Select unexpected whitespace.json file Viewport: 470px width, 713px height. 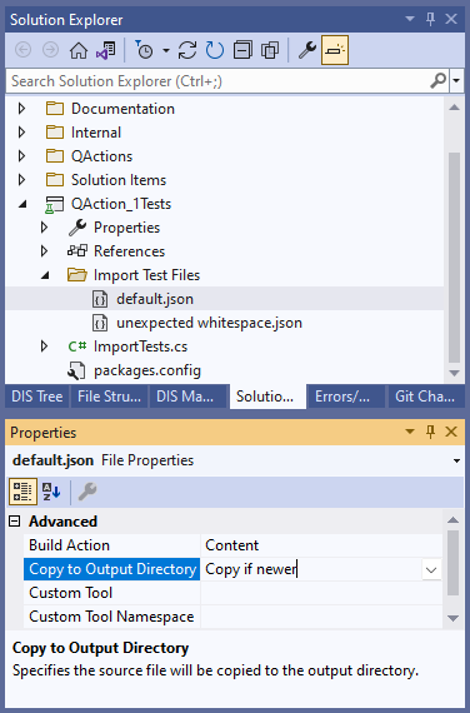[x=209, y=323]
